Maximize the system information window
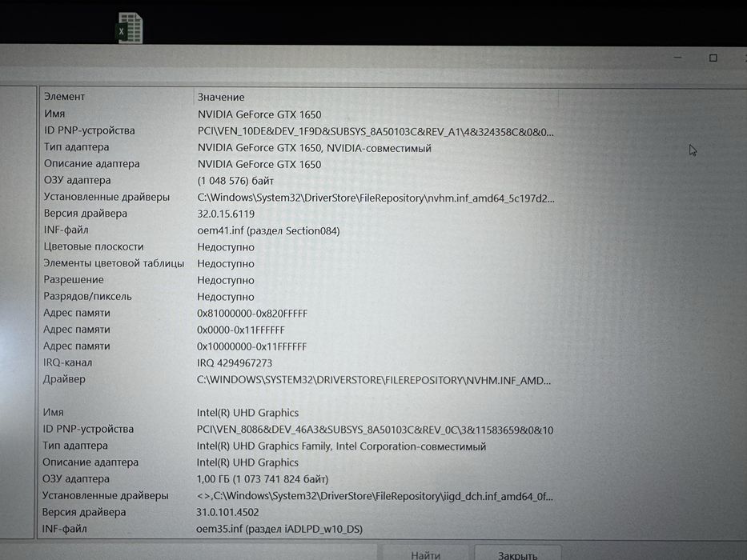 click(x=713, y=58)
